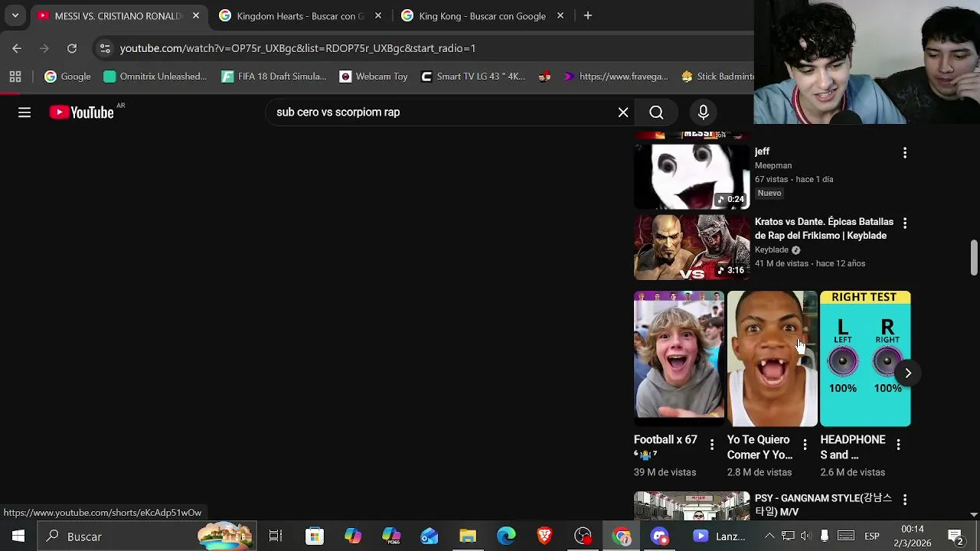This screenshot has height=551, width=980.
Task: Play the Kratos vs Dante thumbnail
Action: click(692, 247)
